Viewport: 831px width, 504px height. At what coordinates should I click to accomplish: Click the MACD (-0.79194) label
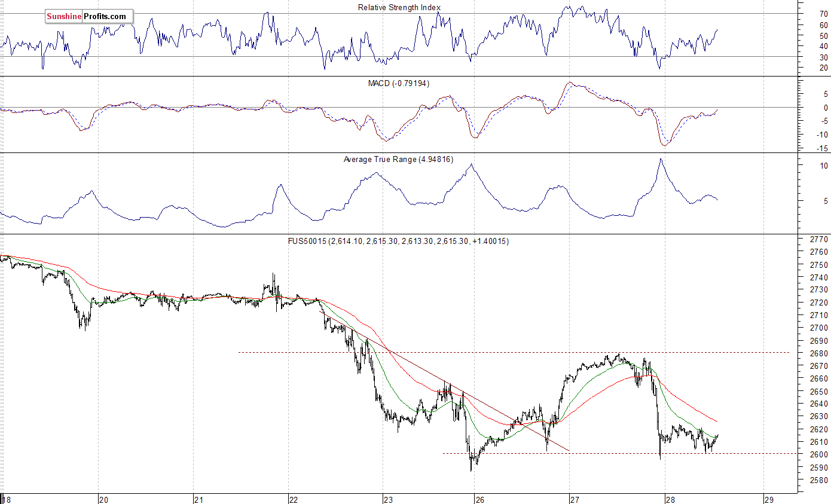click(399, 83)
